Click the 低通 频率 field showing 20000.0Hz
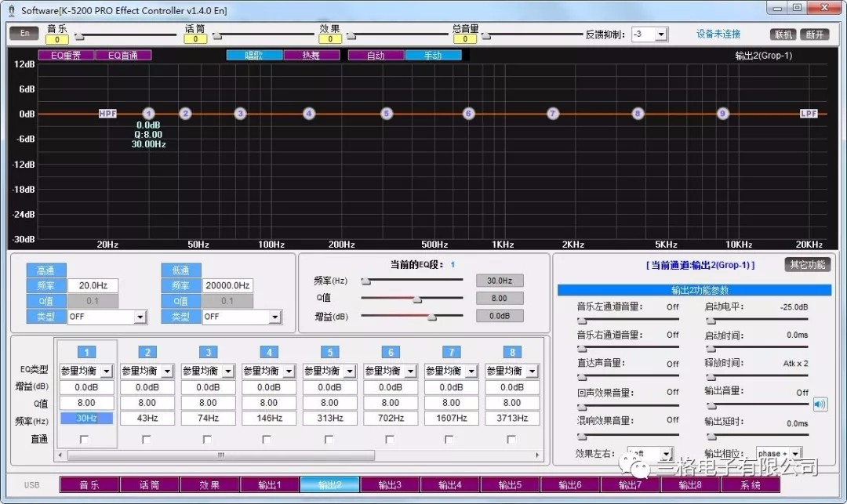 tap(227, 286)
